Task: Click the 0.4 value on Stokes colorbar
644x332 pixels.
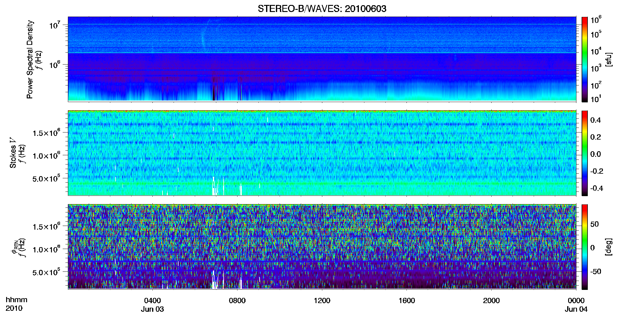Action: pos(595,120)
